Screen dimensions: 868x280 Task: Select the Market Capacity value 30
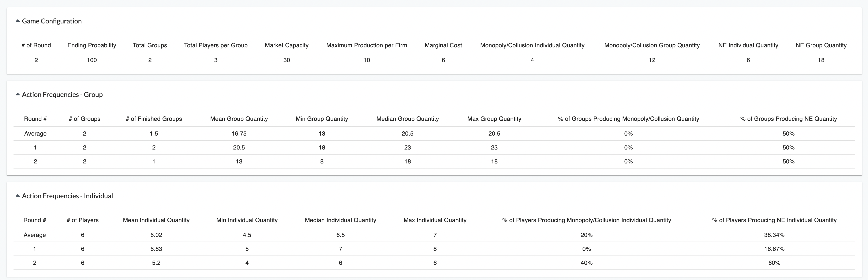pyautogui.click(x=287, y=60)
